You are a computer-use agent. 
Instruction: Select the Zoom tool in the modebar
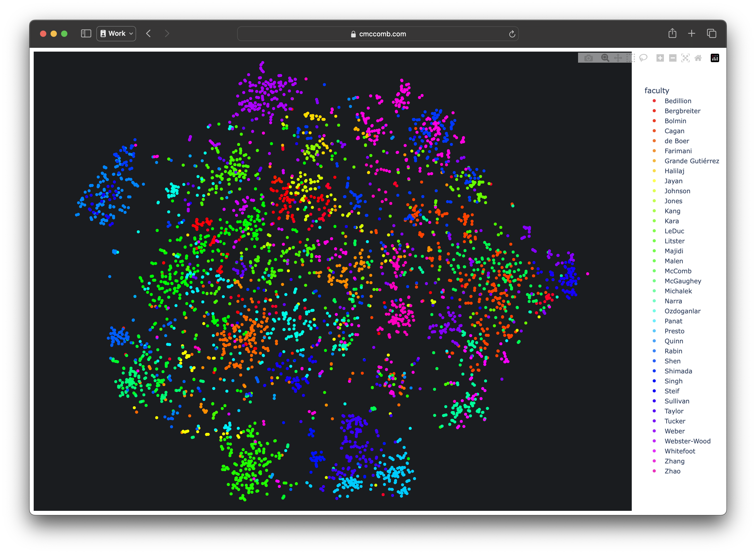pyautogui.click(x=605, y=58)
